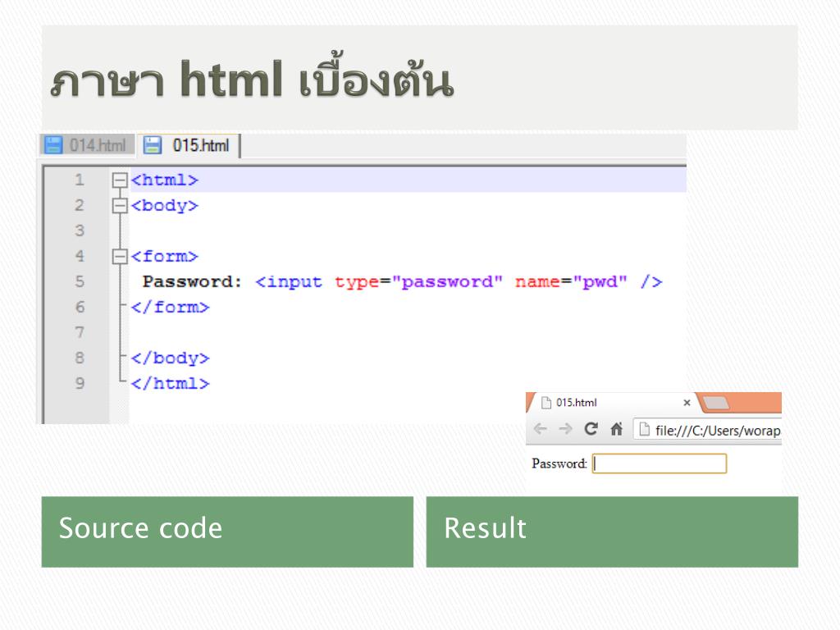This screenshot has height=630, width=840.
Task: Click the Source code caption box
Action: (x=227, y=532)
